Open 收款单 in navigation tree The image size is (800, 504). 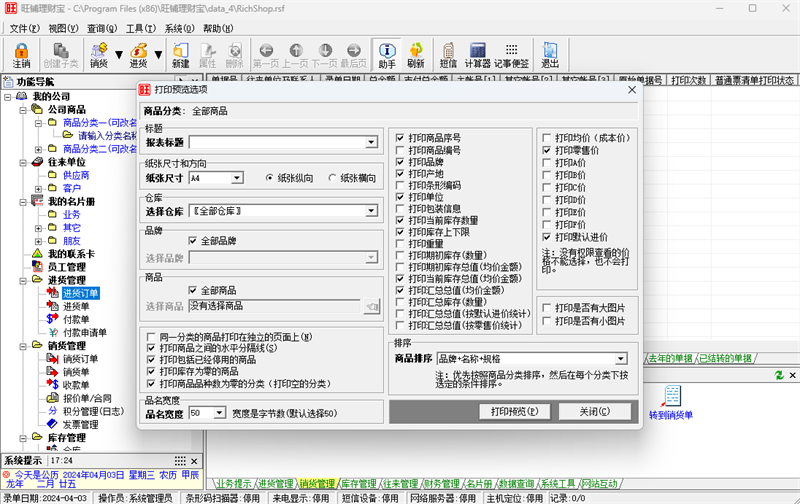point(76,385)
